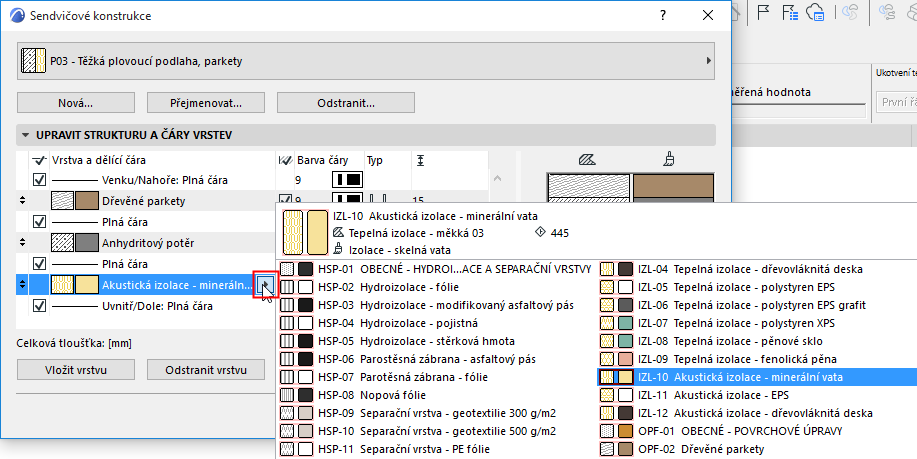Click the Přejmenovat... button

[206, 103]
